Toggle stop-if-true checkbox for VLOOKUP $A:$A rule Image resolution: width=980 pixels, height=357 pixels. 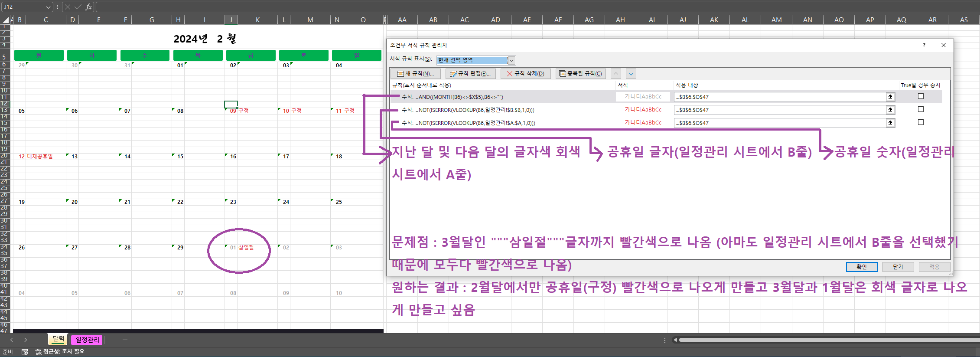(x=921, y=122)
